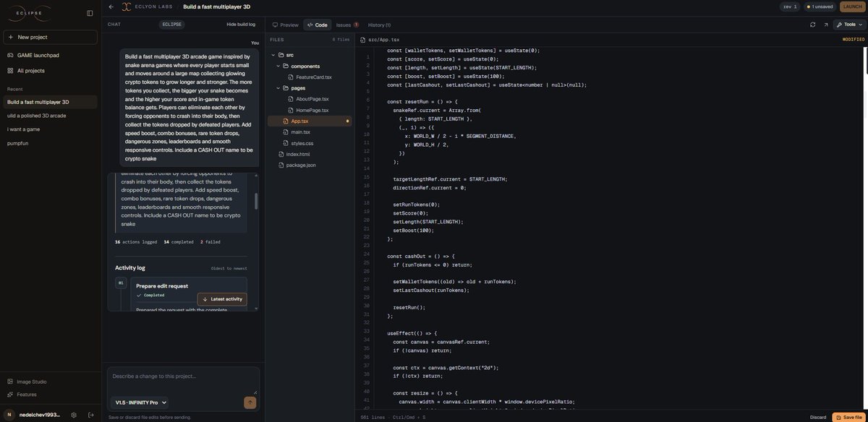The height and width of the screenshot is (422, 868).
Task: Select the ECLIPSE chat chip
Action: [172, 25]
